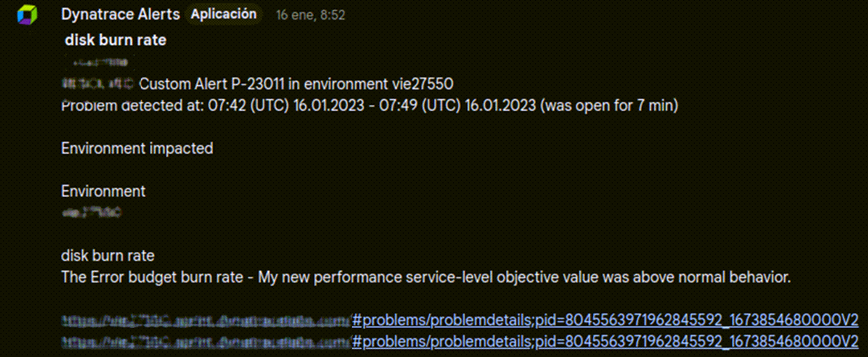Open the second problemdetails pid link

605,341
